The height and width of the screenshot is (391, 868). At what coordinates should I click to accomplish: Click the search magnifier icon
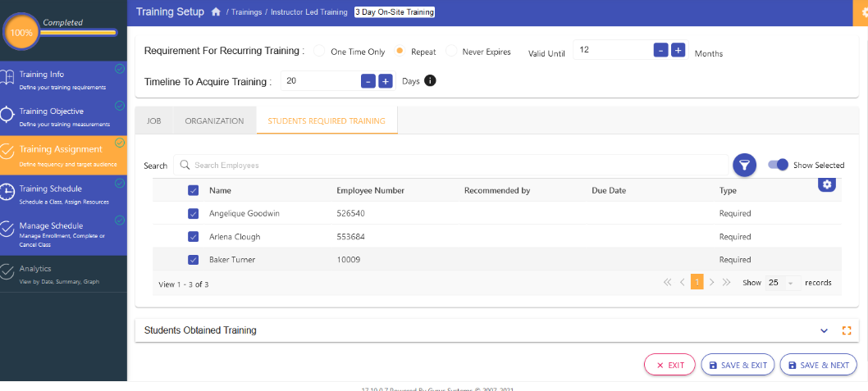pos(185,165)
